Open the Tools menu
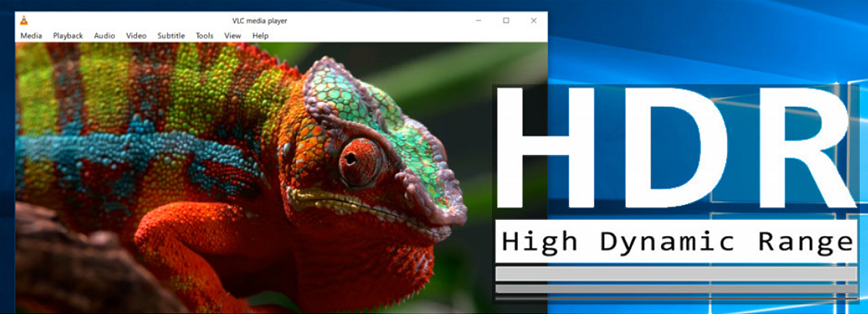 click(x=205, y=35)
